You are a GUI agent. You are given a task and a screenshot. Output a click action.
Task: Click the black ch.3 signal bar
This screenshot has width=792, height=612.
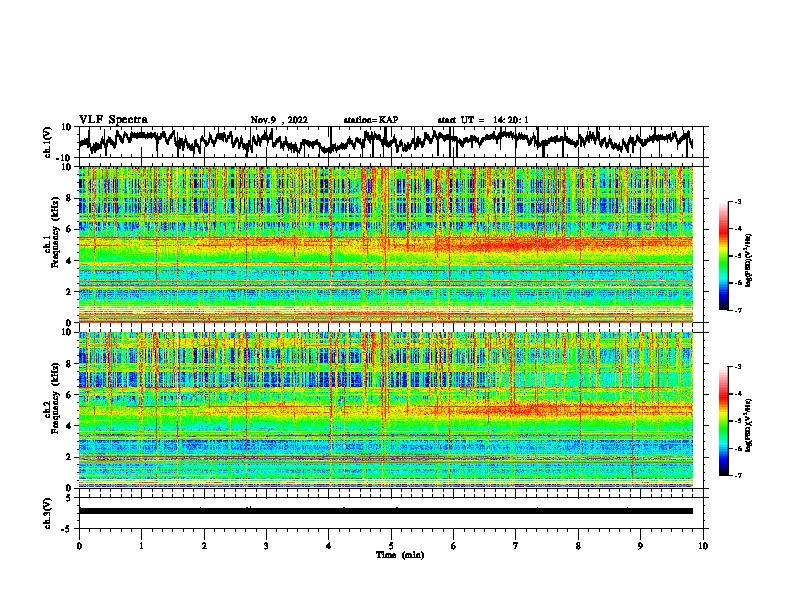386,511
